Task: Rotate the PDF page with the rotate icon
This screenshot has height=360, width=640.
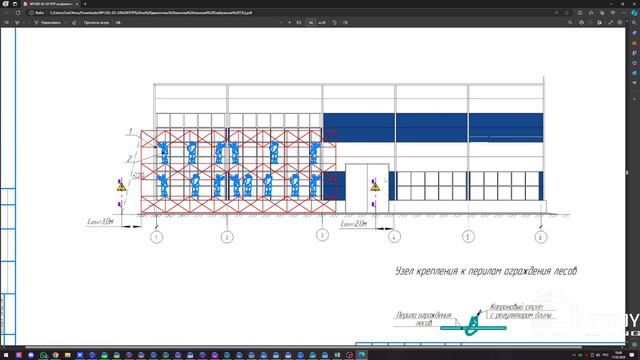Action: pos(334,22)
